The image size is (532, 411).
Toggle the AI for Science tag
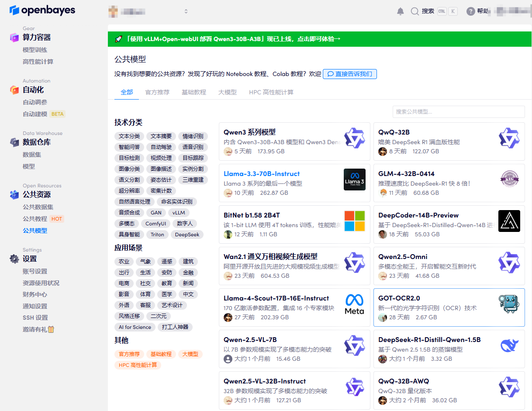135,327
